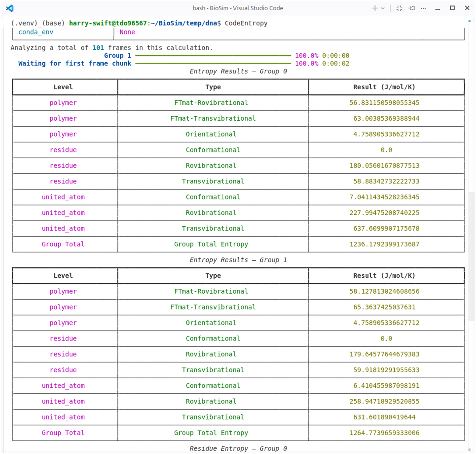
Task: Click the Group 1 green progress bar
Action: click(x=213, y=56)
